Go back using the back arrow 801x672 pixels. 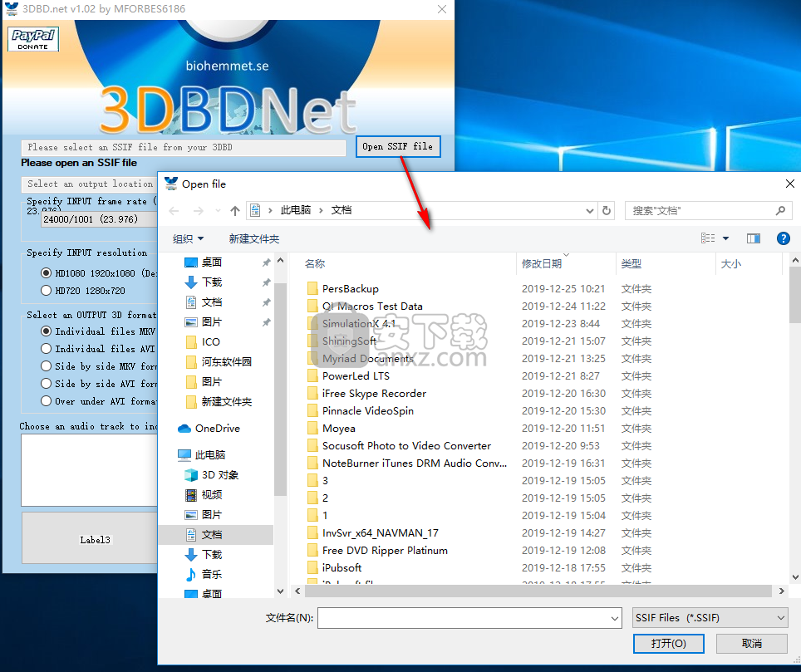pyautogui.click(x=174, y=211)
